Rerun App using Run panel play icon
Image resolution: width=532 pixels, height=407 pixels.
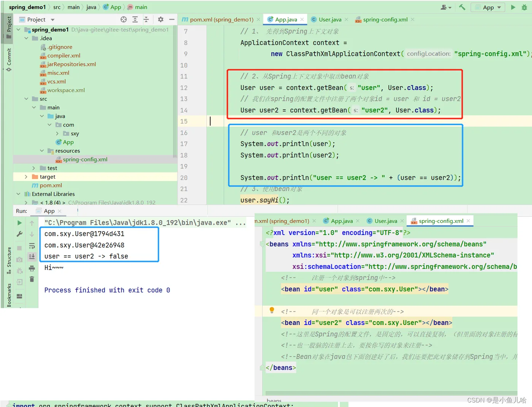[19, 223]
